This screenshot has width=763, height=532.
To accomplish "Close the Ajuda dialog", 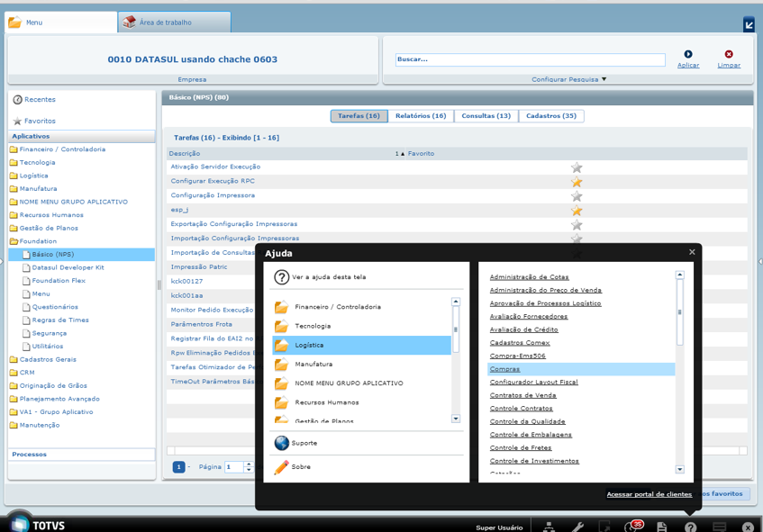I will pyautogui.click(x=692, y=252).
